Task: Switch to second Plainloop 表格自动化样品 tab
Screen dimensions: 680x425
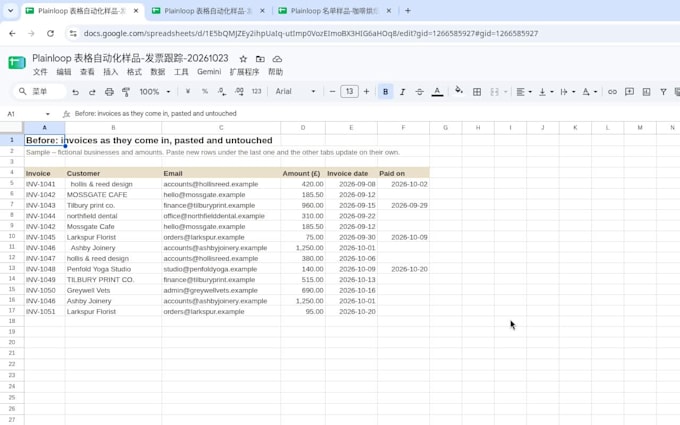Action: (208, 11)
